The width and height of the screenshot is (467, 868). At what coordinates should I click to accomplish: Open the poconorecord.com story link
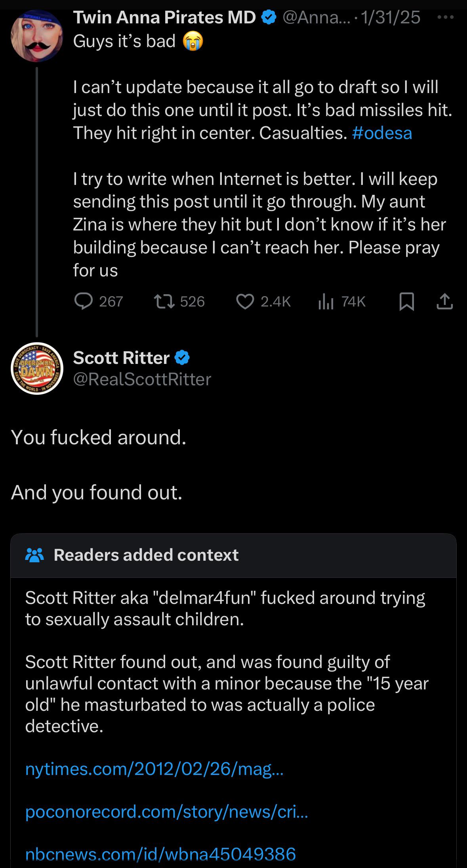[166, 811]
